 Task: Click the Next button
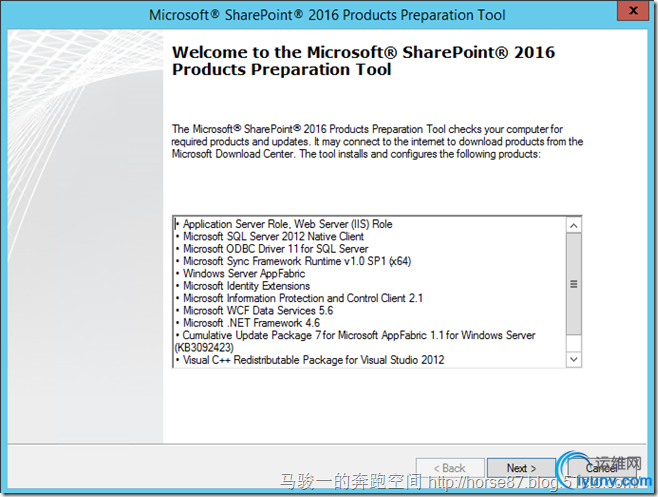coord(521,468)
